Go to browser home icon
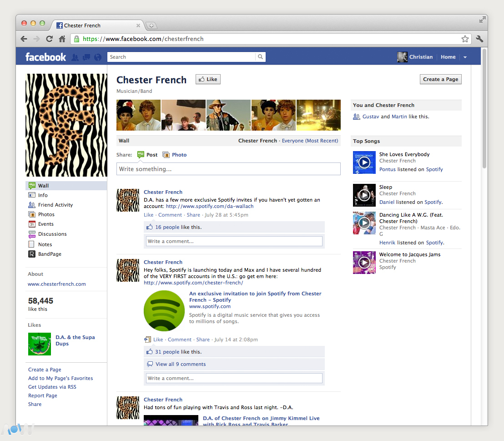Image resolution: width=504 pixels, height=441 pixels. point(62,39)
